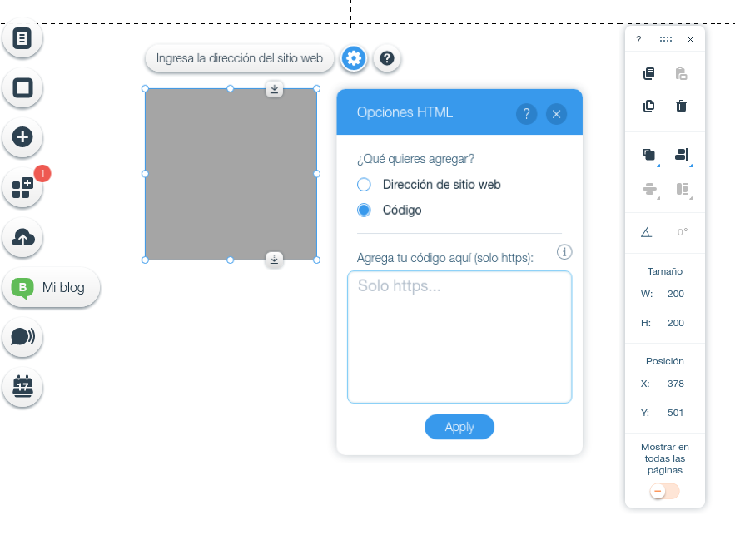
Task: Select the Código radio button
Action: (364, 211)
